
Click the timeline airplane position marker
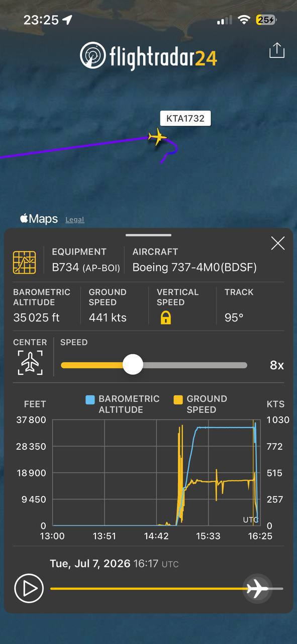(x=258, y=588)
